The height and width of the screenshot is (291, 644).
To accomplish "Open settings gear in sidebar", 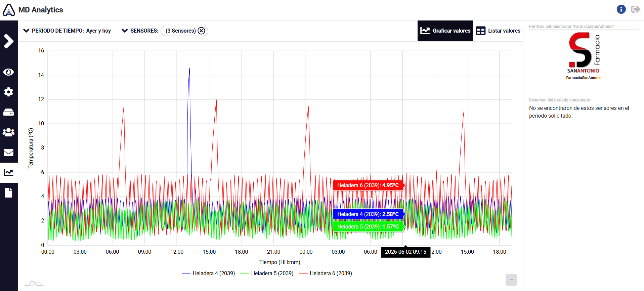I will pos(9,92).
